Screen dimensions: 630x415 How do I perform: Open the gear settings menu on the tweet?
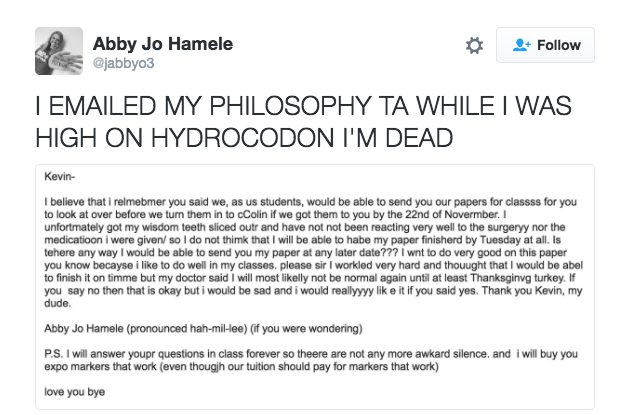tap(475, 46)
